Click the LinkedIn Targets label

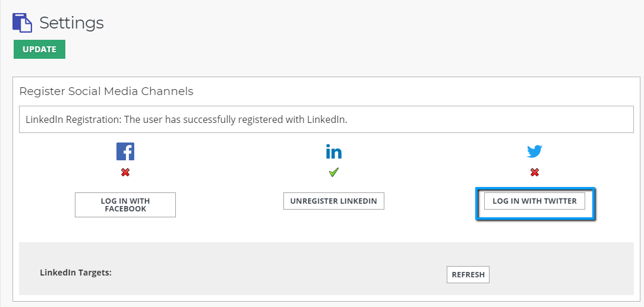(x=76, y=272)
